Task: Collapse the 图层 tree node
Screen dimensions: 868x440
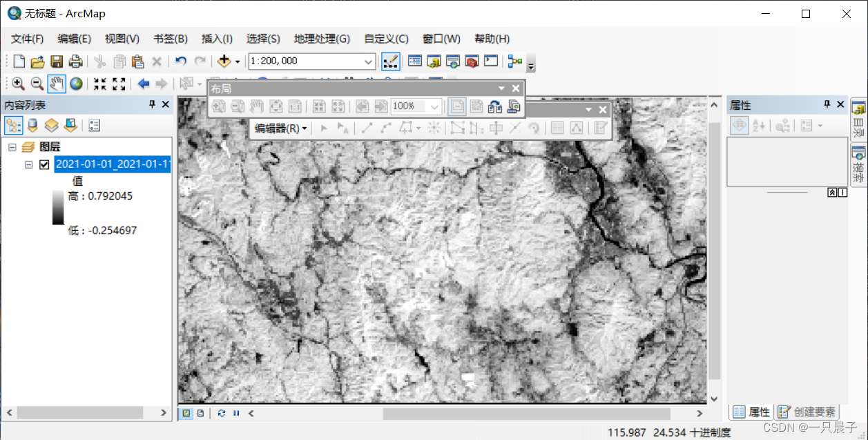Action: coord(11,146)
